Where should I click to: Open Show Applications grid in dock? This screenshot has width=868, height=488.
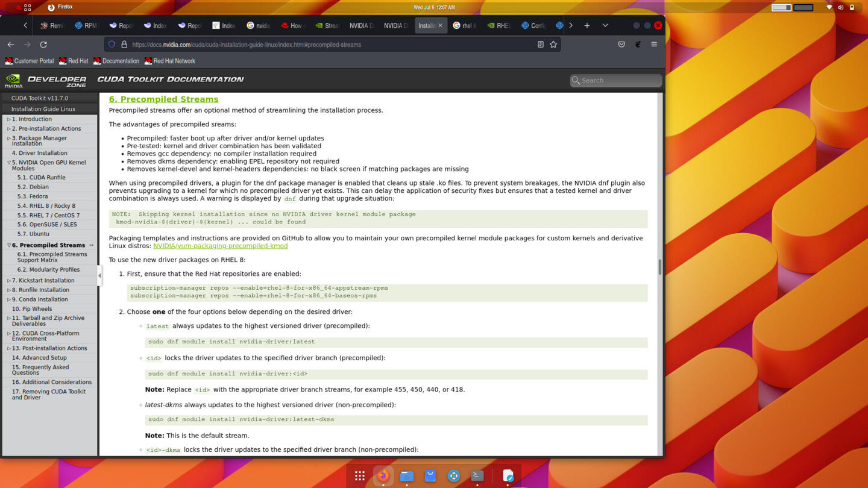pyautogui.click(x=360, y=476)
